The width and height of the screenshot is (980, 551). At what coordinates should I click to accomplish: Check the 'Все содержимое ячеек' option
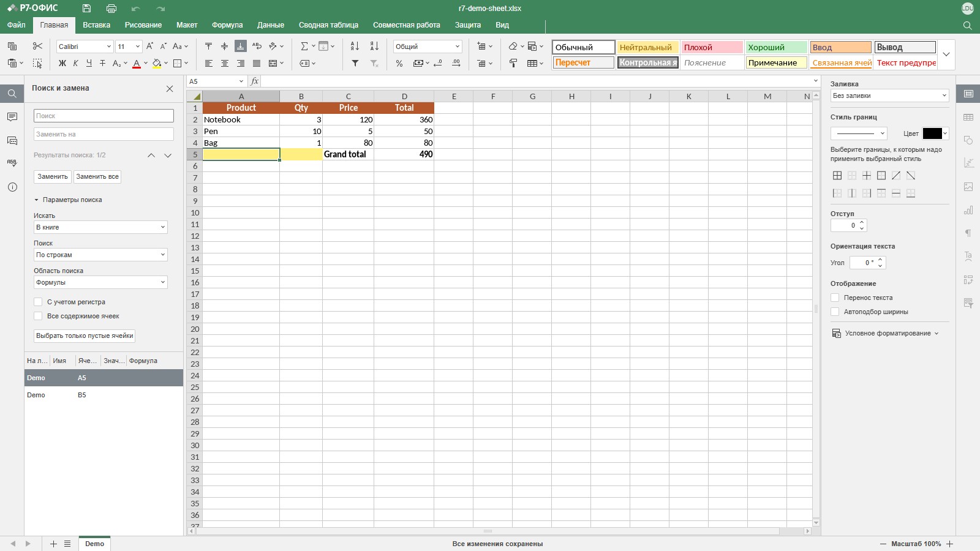(38, 316)
